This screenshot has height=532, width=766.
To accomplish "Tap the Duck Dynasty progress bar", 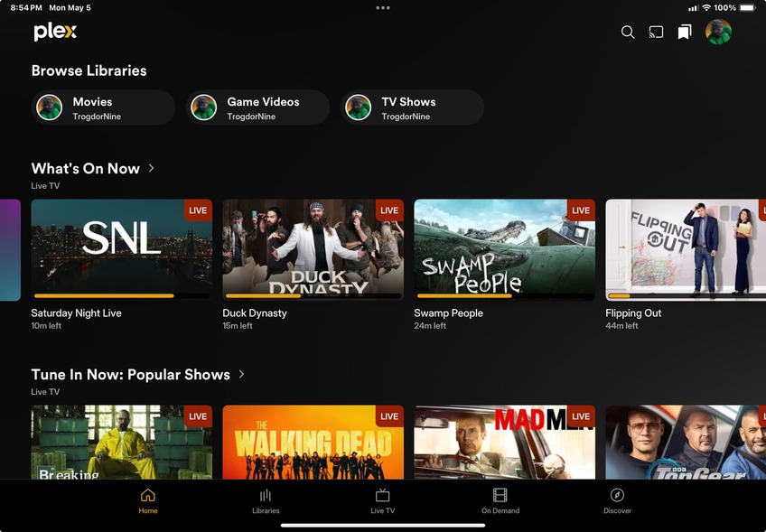I will (313, 295).
